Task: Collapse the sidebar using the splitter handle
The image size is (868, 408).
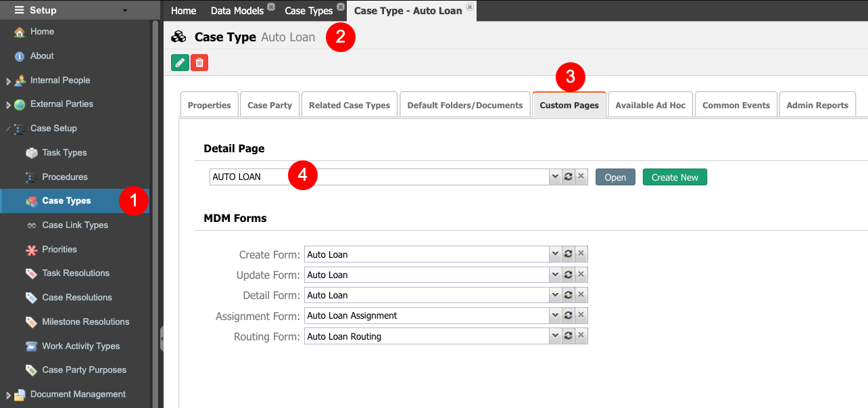Action: click(162, 338)
